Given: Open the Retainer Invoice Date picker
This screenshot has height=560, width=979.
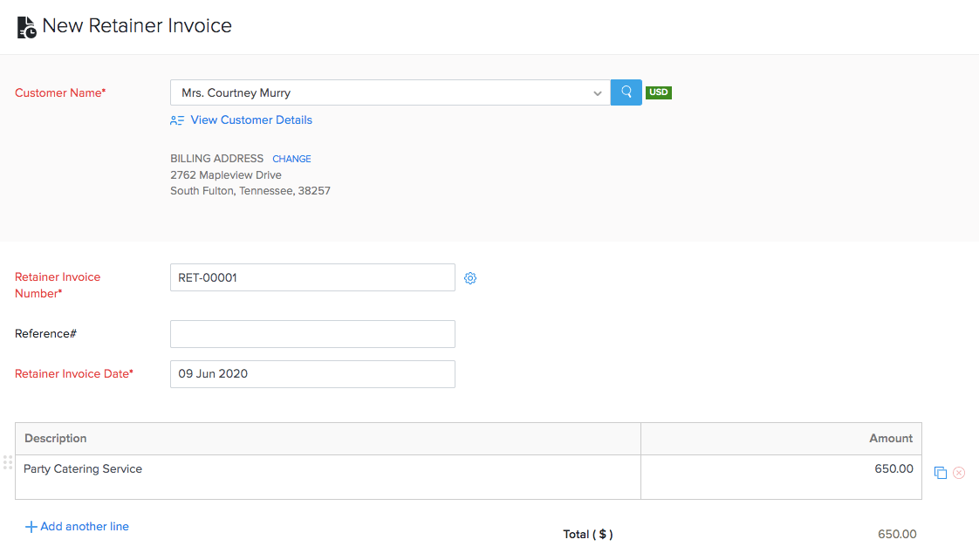Looking at the screenshot, I should pos(312,373).
